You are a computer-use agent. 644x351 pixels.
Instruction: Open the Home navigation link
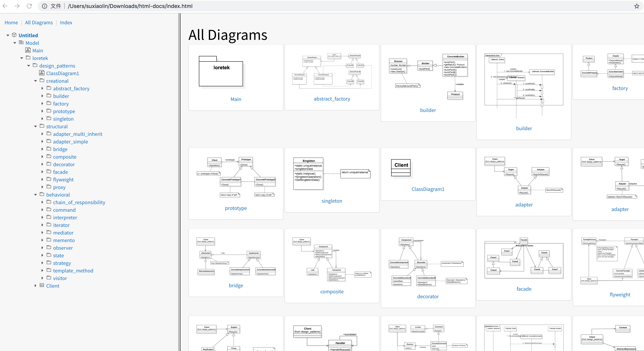(11, 22)
